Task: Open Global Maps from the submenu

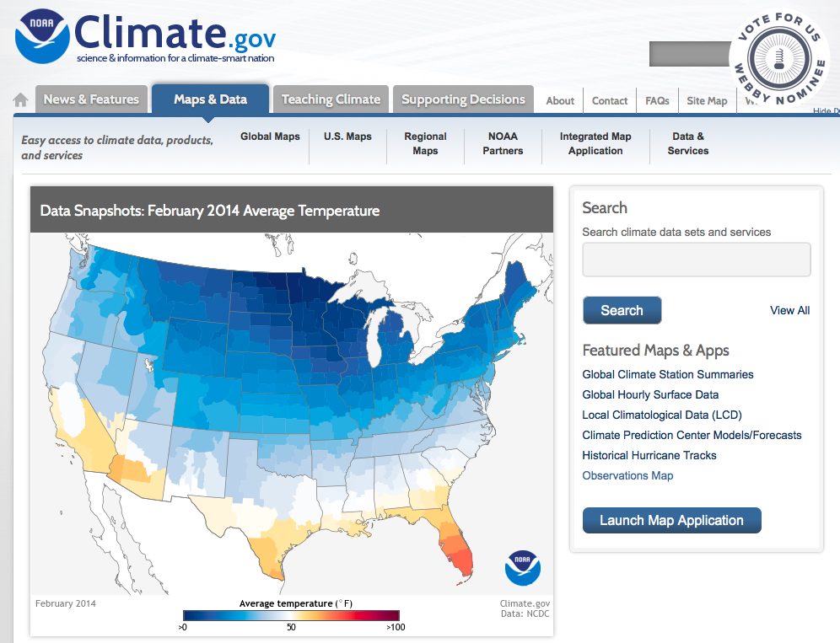Action: tap(270, 136)
